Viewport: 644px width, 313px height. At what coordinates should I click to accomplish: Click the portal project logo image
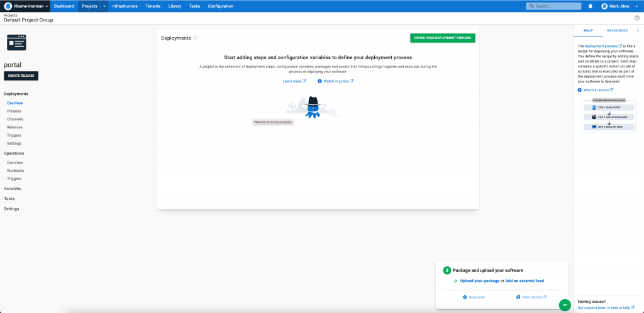tap(16, 42)
